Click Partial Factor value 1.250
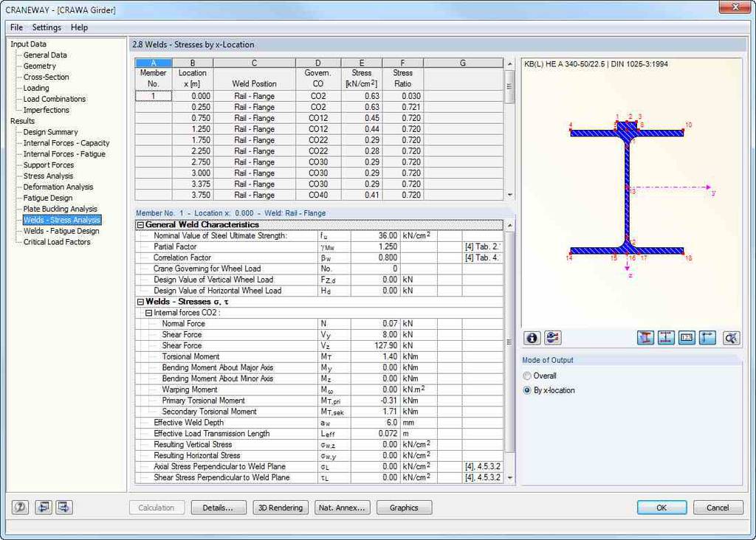 coord(376,246)
